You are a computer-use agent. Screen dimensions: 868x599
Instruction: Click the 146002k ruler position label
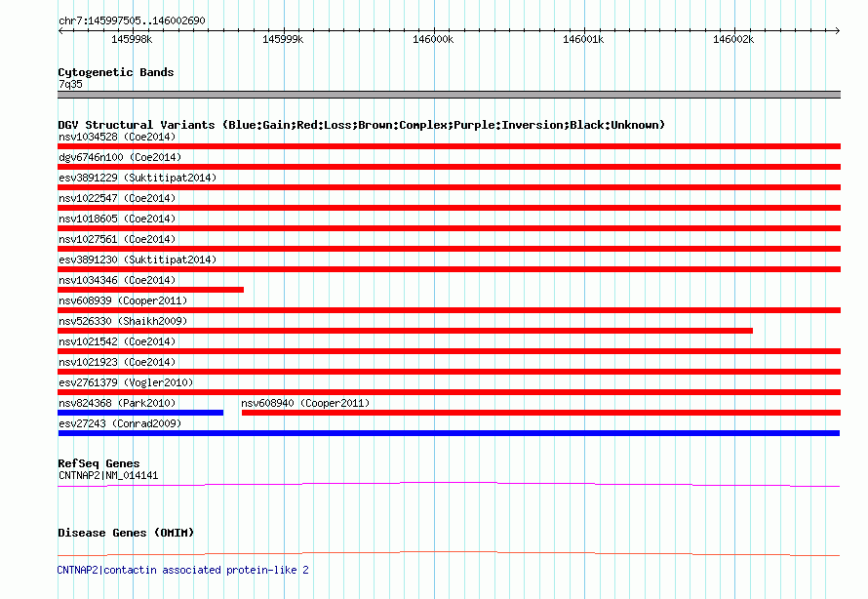point(733,39)
